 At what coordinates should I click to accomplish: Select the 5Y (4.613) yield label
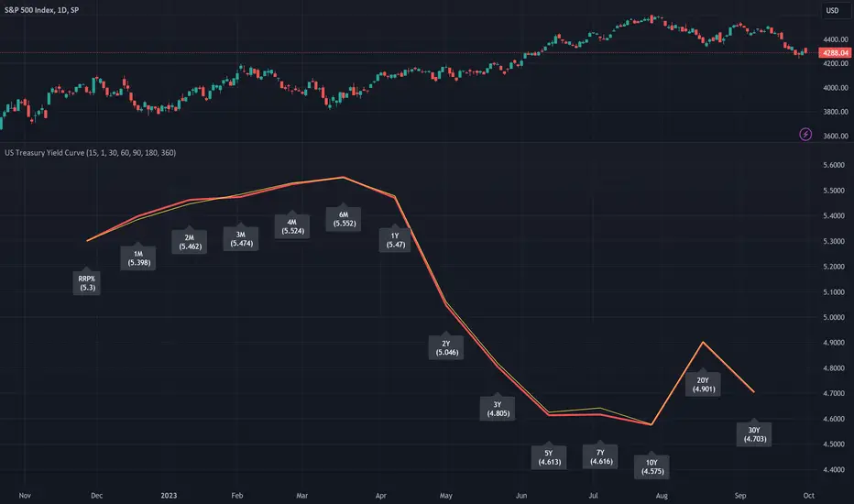[549, 456]
